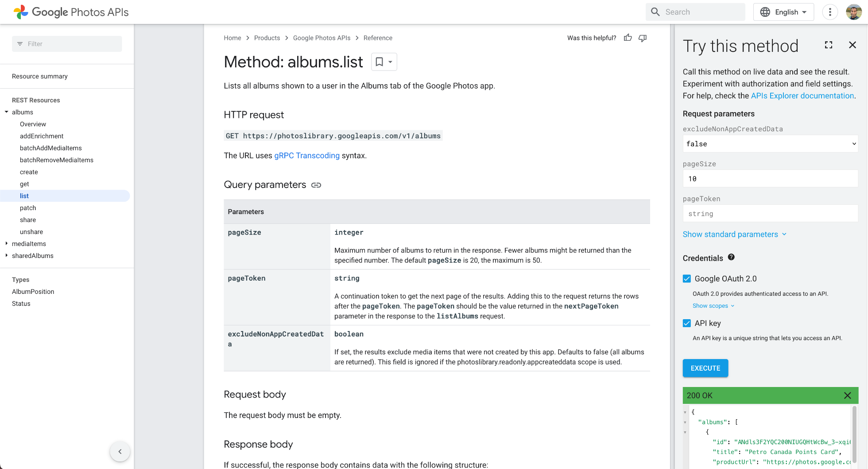The height and width of the screenshot is (469, 868).
Task: Expand Show standard parameters
Action: tap(734, 234)
